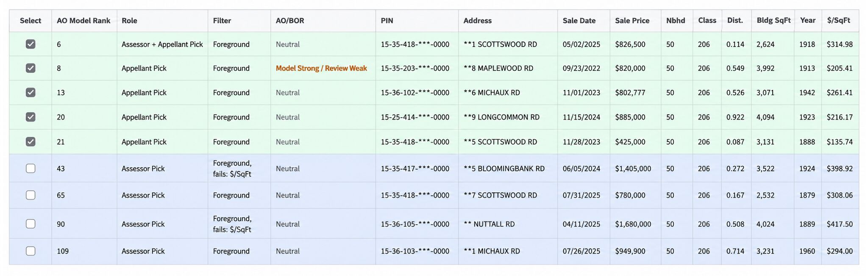Deselect the rank 13 Michaux Rd checkbox

pos(31,92)
